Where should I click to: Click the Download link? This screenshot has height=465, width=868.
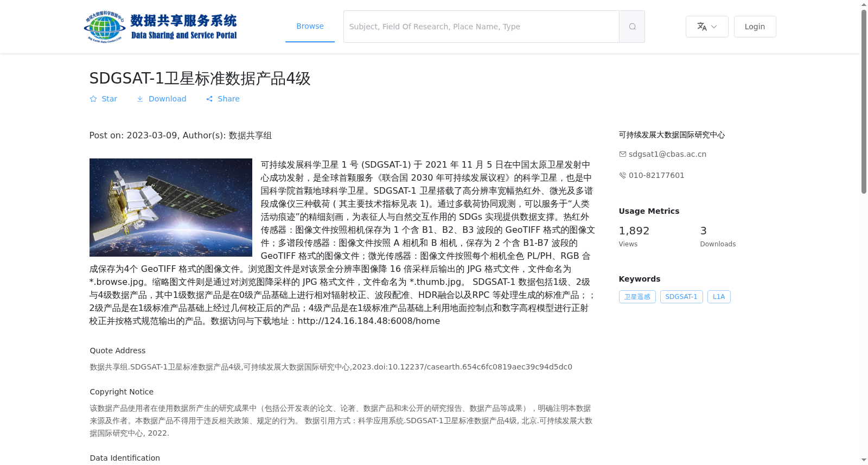161,99
